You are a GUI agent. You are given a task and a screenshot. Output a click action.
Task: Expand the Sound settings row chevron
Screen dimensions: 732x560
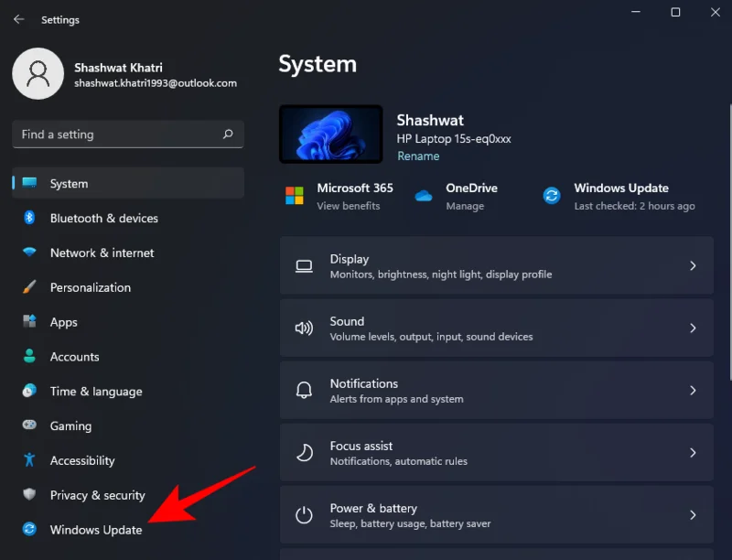tap(693, 328)
